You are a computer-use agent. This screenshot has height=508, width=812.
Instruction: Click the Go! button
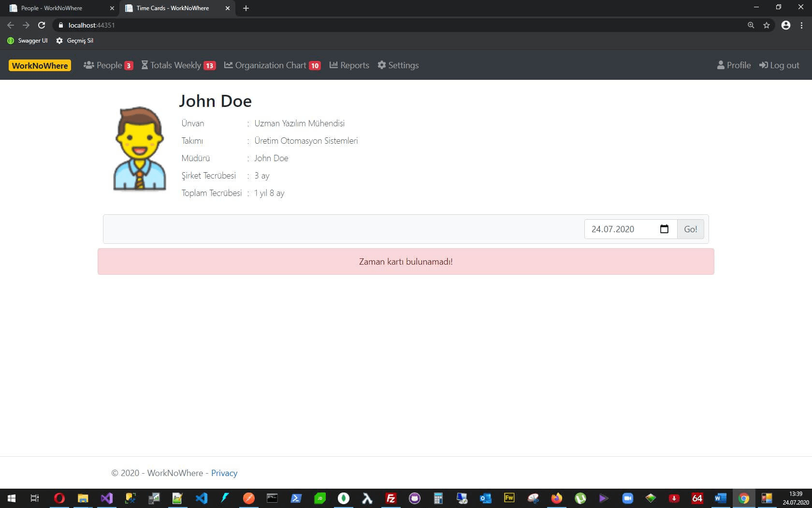click(x=690, y=229)
